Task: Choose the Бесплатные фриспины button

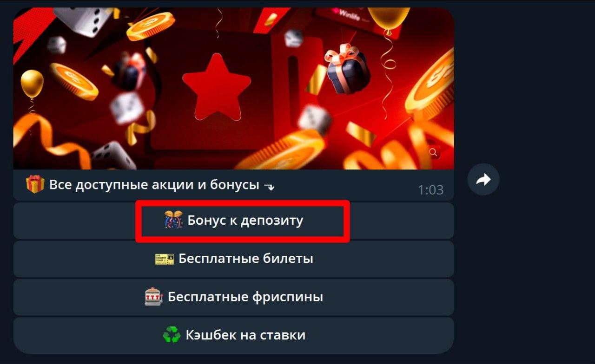Action: 233,297
